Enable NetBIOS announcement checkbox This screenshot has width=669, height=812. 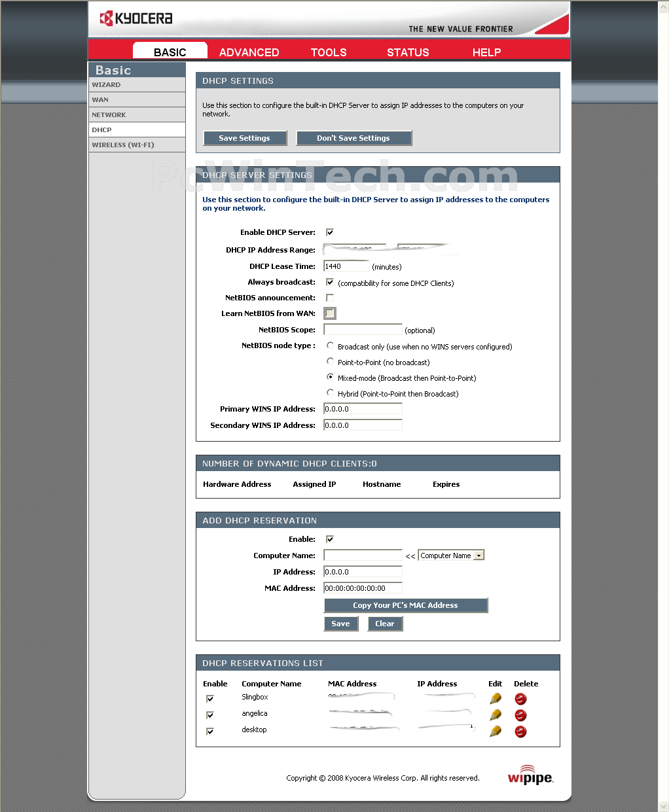click(x=330, y=298)
